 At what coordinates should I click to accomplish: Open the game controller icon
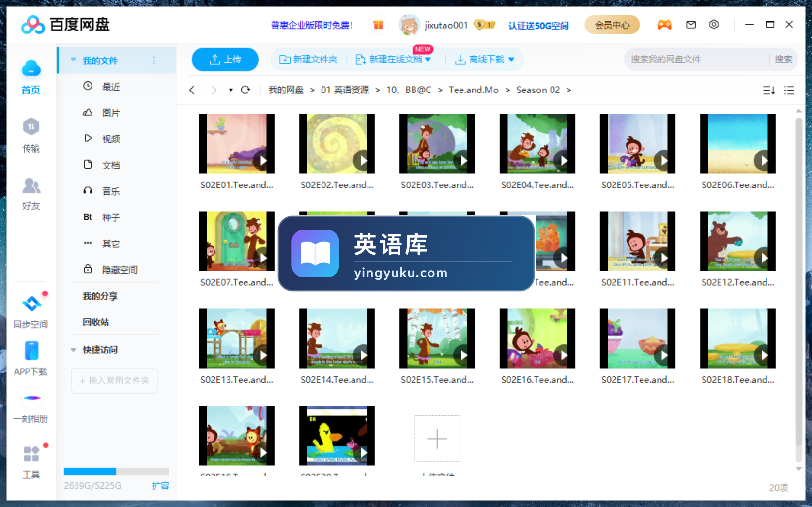(664, 25)
